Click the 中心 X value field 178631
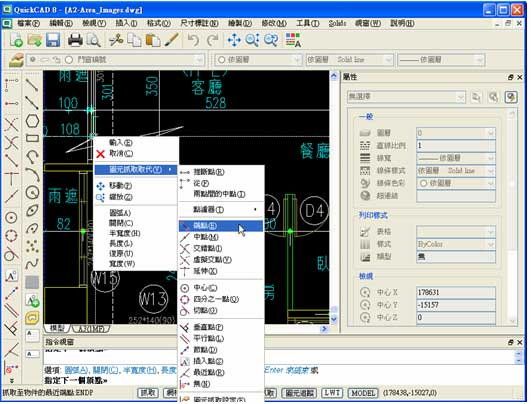This screenshot has height=404, width=531. [x=456, y=292]
